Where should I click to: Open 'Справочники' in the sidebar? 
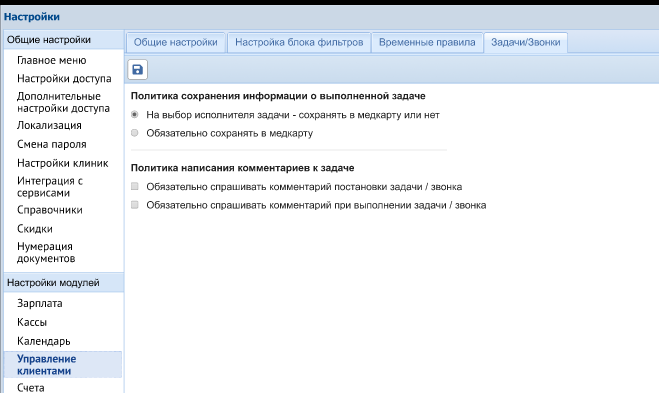[50, 210]
